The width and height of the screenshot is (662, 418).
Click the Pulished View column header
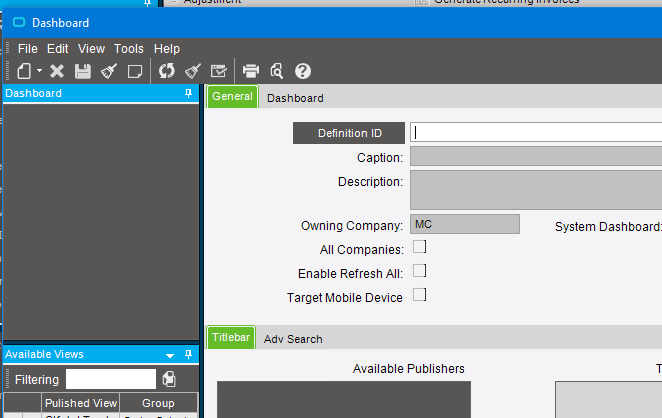coord(81,403)
